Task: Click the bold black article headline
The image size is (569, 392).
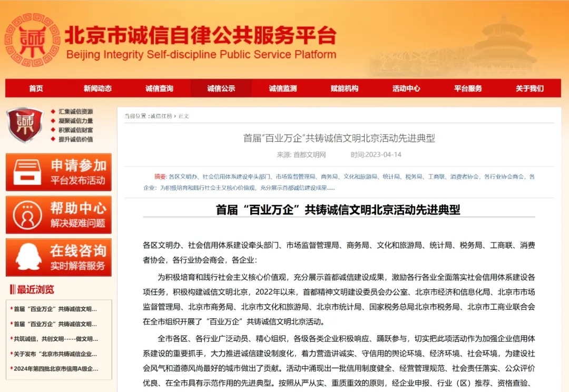Action: 338,210
